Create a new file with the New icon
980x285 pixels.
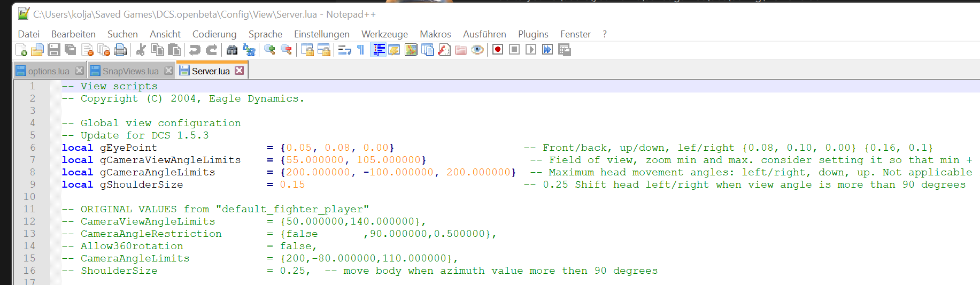click(21, 50)
